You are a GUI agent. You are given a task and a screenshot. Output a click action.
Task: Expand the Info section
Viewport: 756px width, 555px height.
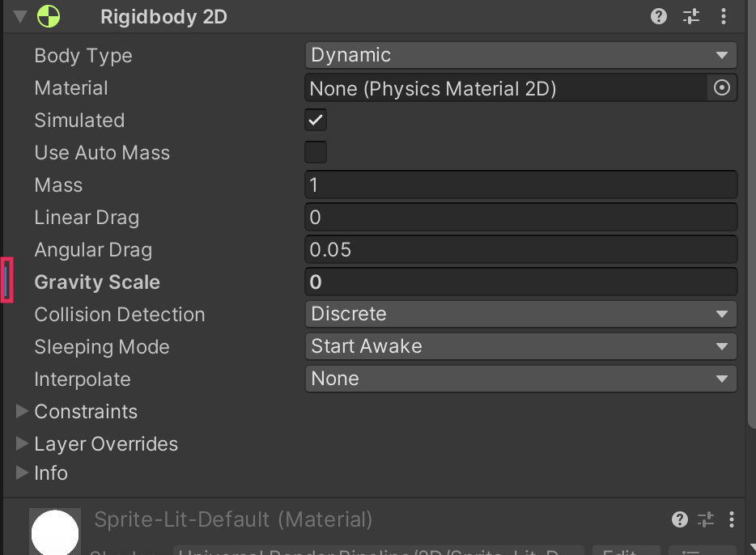tap(22, 472)
